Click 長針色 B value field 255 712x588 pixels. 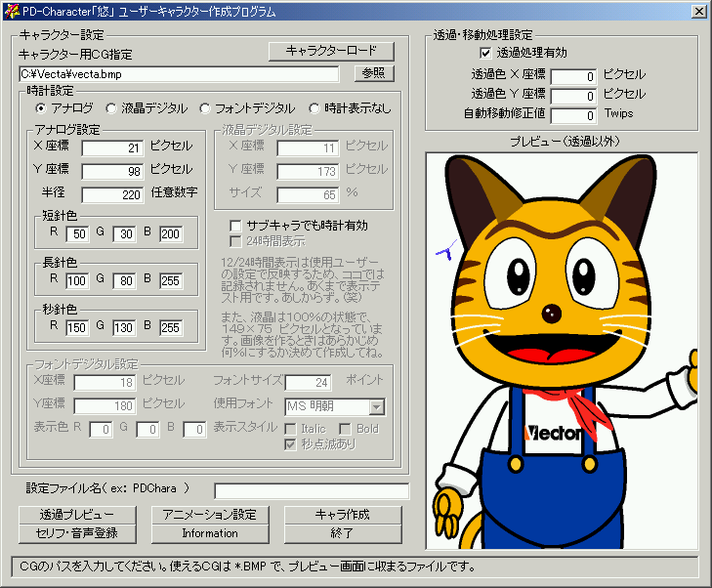coord(171,281)
